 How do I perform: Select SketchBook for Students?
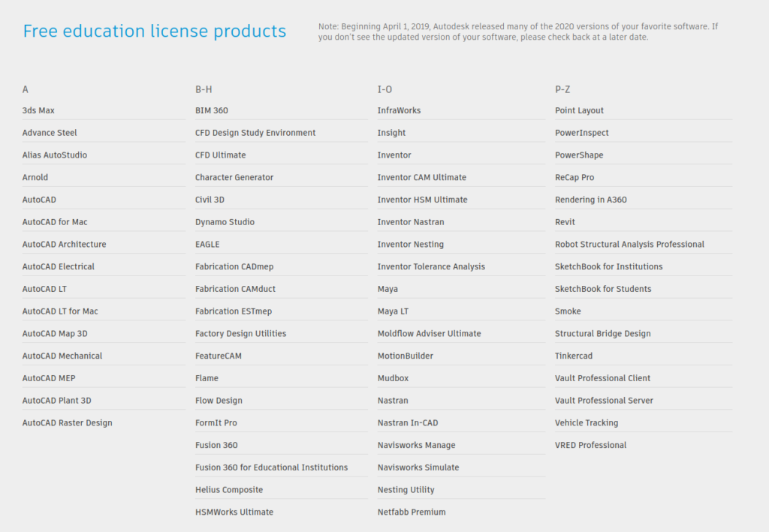(x=603, y=289)
